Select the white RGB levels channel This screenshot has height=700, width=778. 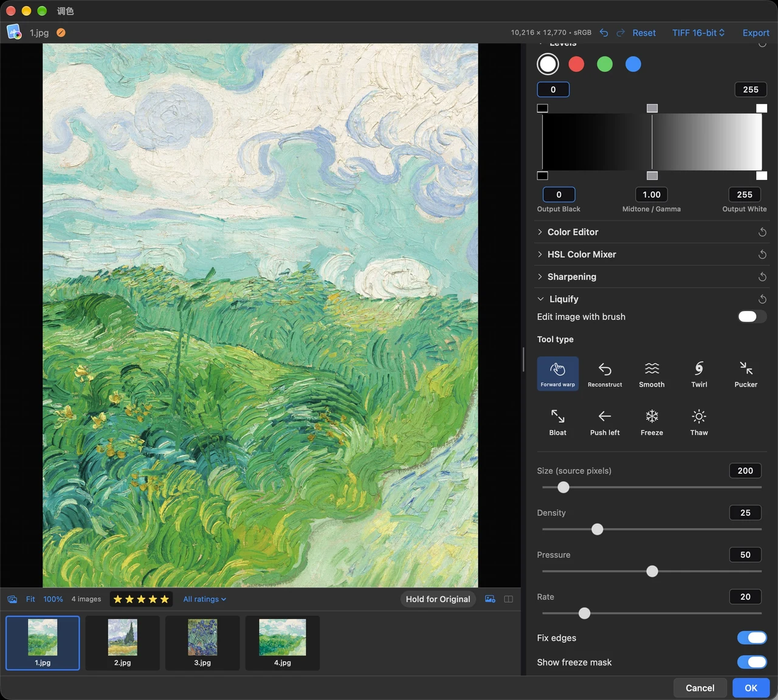(548, 64)
